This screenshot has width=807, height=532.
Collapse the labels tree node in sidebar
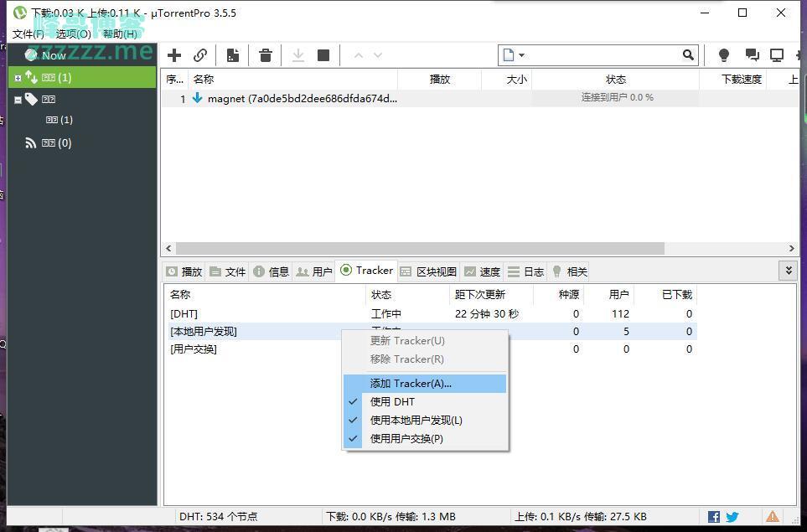[18, 100]
